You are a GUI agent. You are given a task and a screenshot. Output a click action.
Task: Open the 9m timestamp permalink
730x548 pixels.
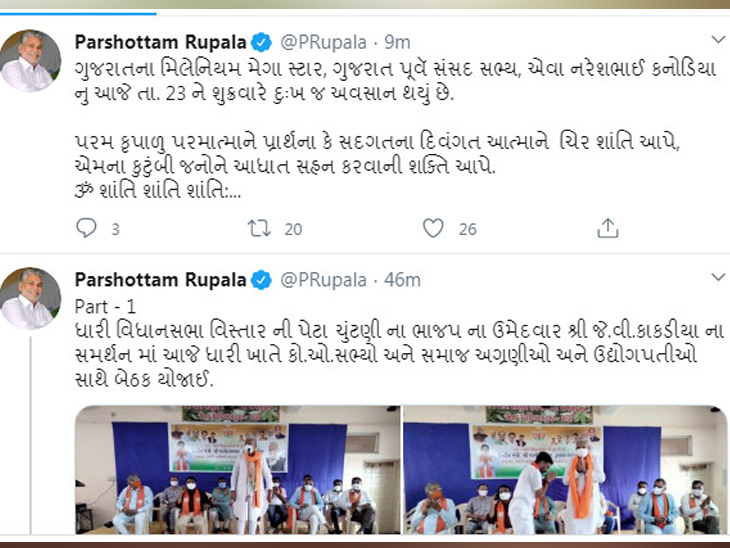tap(397, 43)
